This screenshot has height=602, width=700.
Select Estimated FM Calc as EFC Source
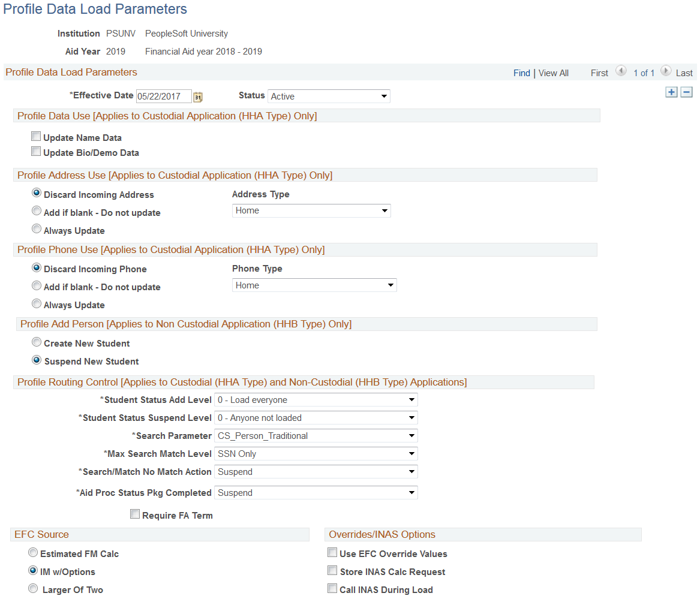33,552
